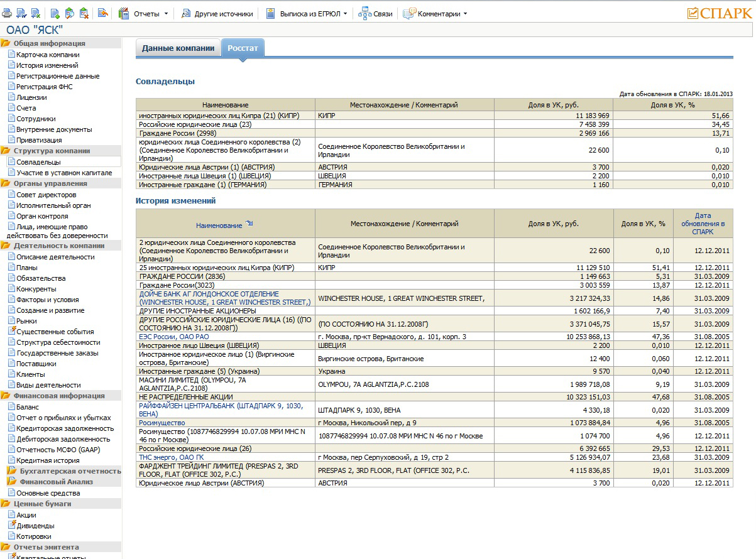Sort by Дата обновления в СПАРК column
The image size is (756, 559).
(703, 224)
